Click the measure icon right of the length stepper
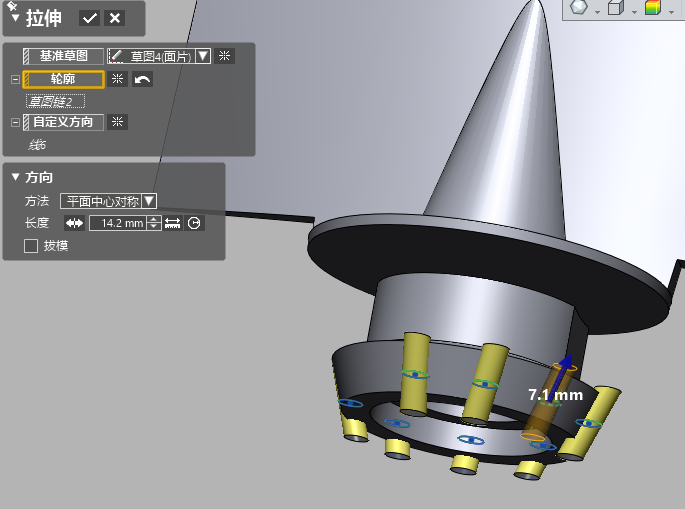Viewport: 685px width, 509px height. (173, 223)
